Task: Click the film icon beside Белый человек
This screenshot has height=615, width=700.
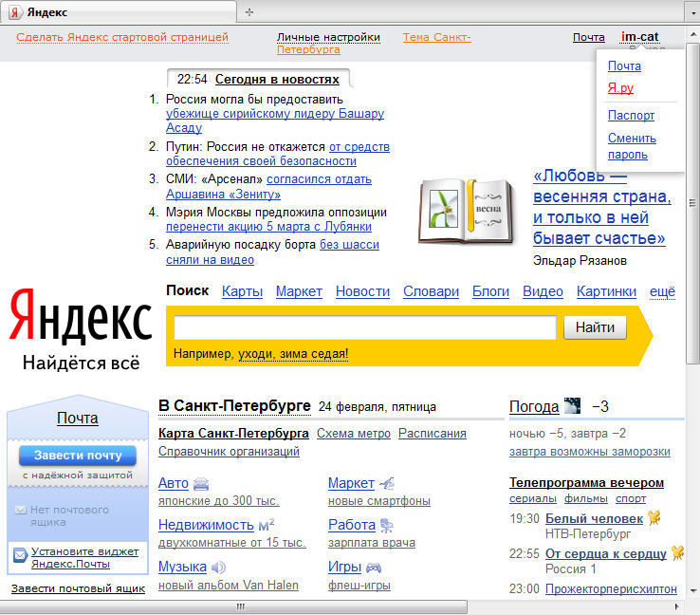Action: (x=654, y=517)
